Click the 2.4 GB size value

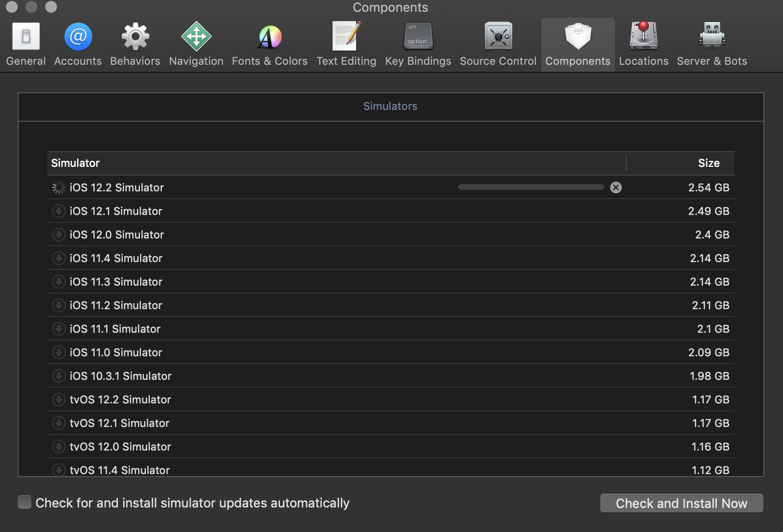[x=712, y=235]
